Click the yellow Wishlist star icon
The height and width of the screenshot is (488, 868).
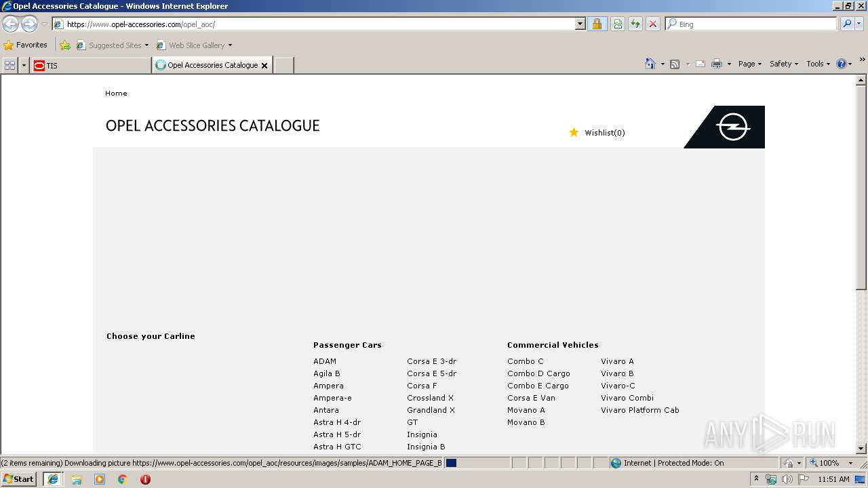[x=574, y=132]
